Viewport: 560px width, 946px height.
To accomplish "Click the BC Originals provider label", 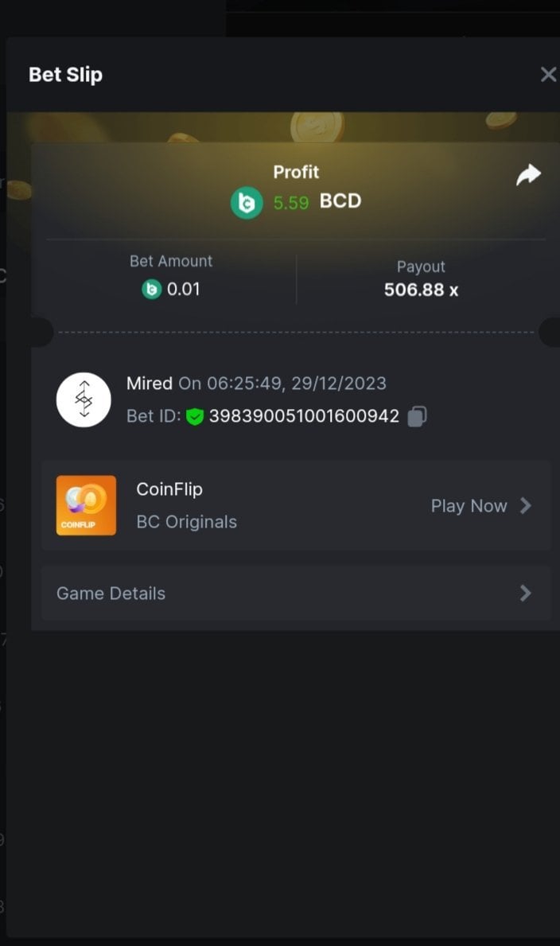I will [x=187, y=522].
